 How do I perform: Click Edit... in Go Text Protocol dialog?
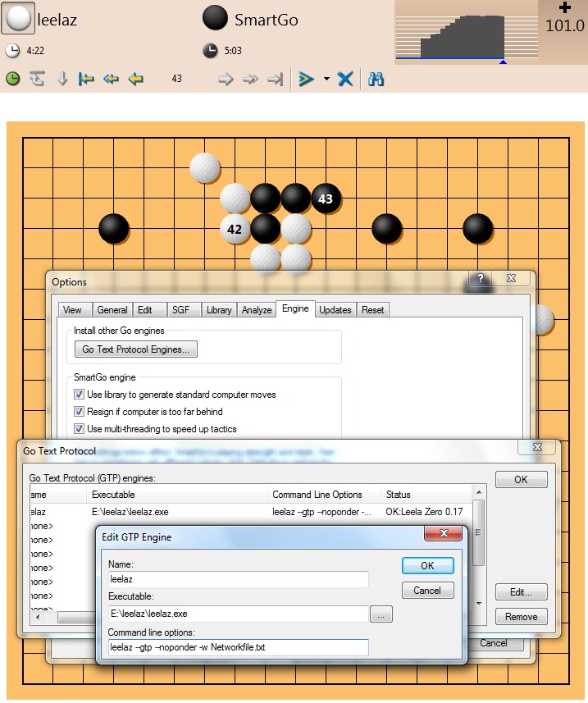[x=522, y=591]
